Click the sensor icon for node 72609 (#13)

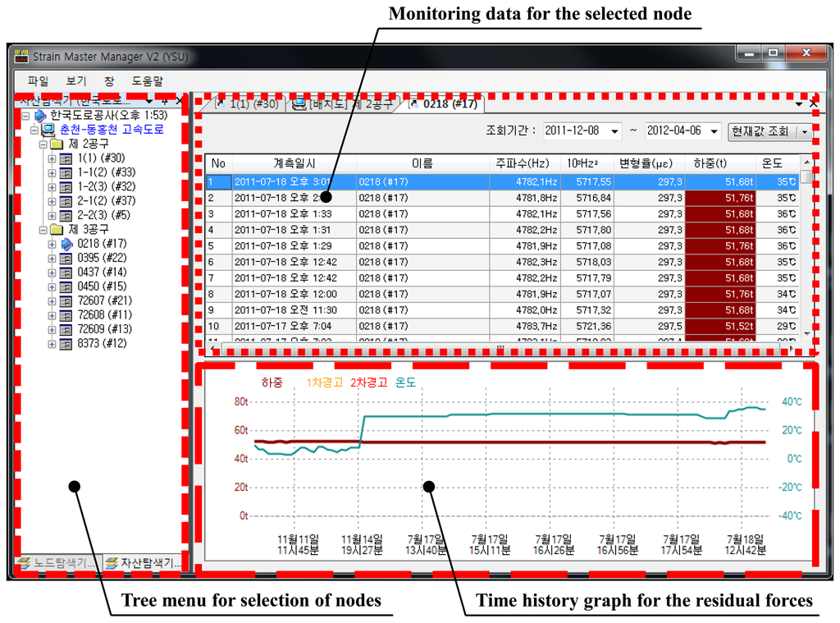[x=66, y=330]
